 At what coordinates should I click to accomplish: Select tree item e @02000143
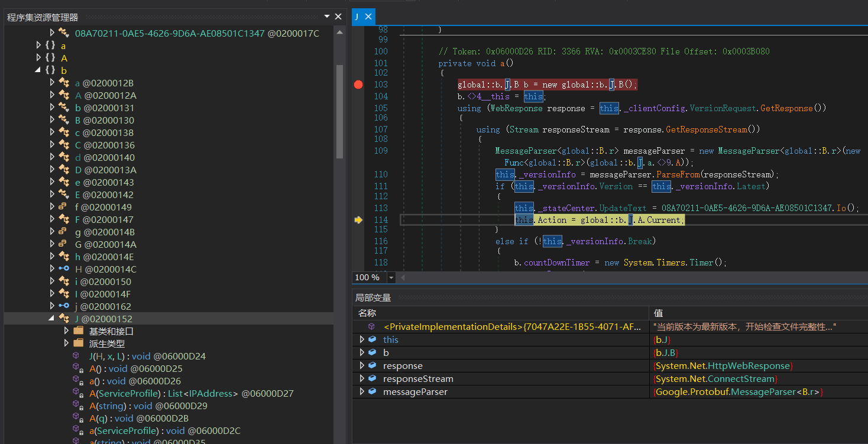[105, 182]
